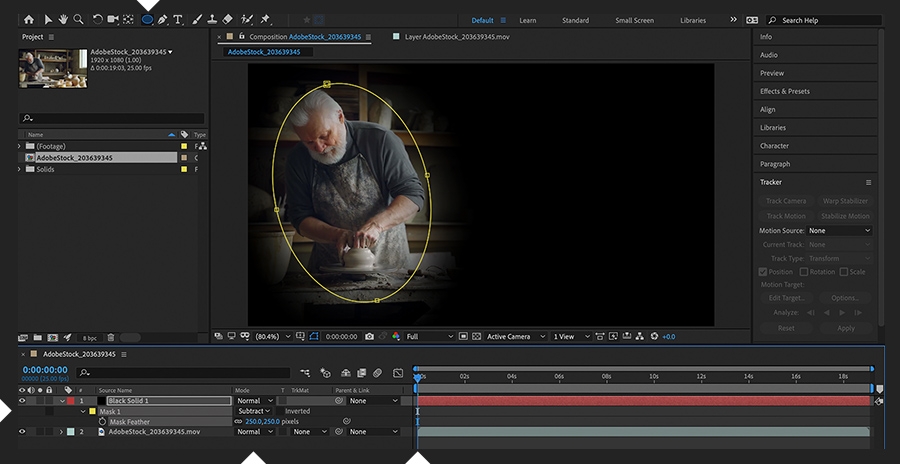Open the Motion Source dropdown

(x=839, y=231)
